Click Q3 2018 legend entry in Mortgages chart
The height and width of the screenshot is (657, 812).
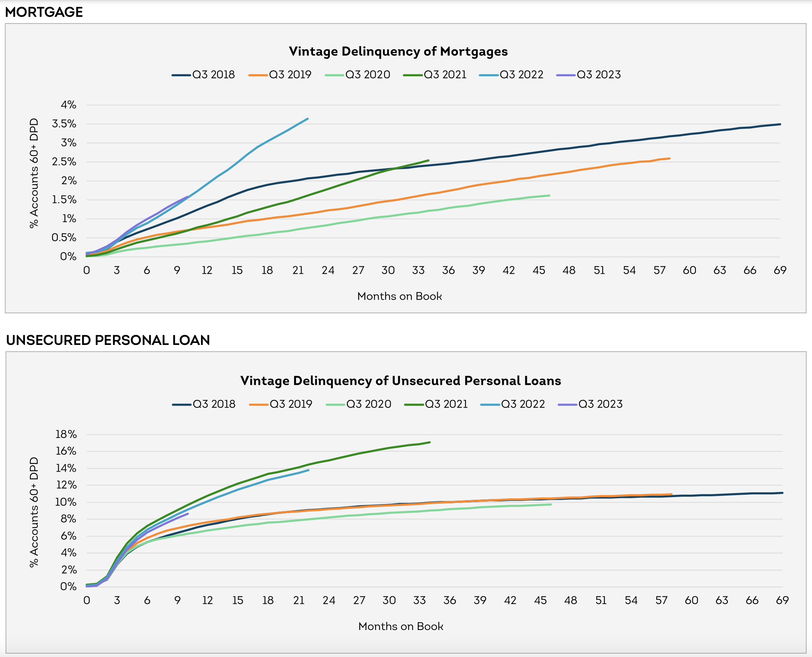tap(213, 75)
